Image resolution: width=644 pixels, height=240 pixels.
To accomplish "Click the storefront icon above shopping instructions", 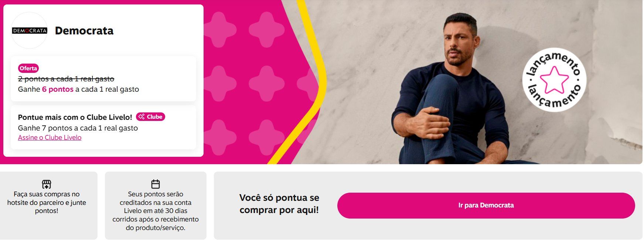I will [47, 184].
